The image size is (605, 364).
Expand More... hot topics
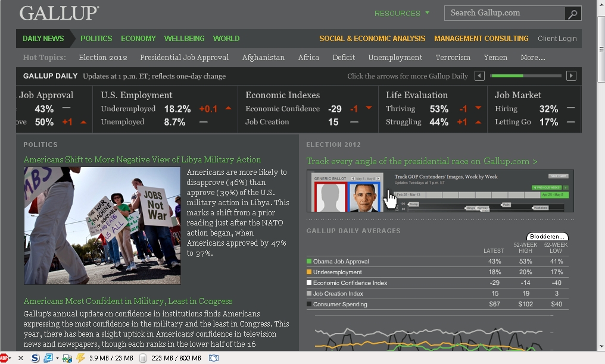tap(533, 57)
